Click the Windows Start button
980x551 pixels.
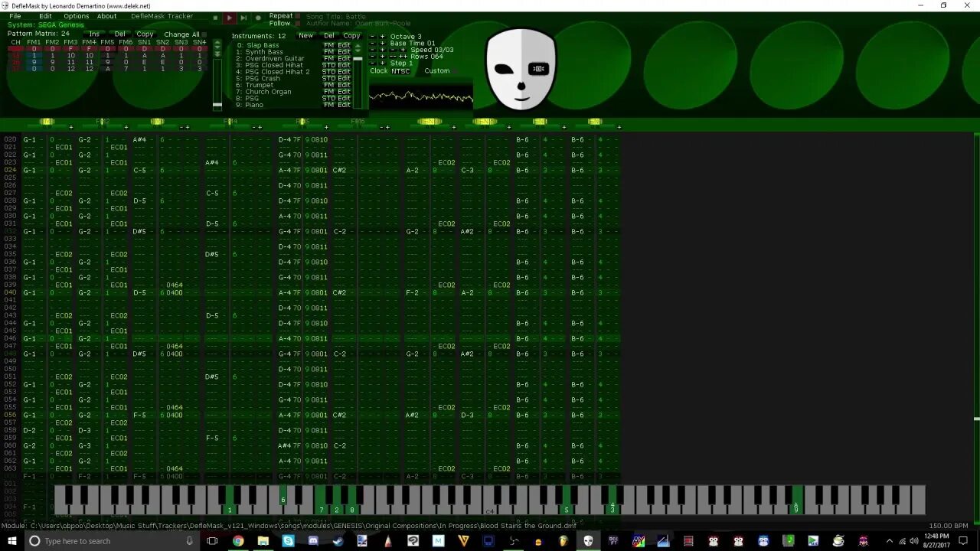coord(11,540)
